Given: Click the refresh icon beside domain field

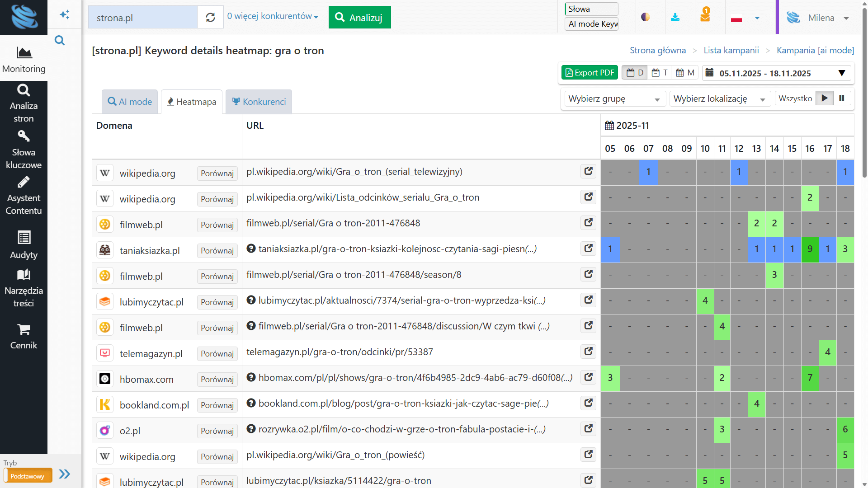Looking at the screenshot, I should 210,17.
